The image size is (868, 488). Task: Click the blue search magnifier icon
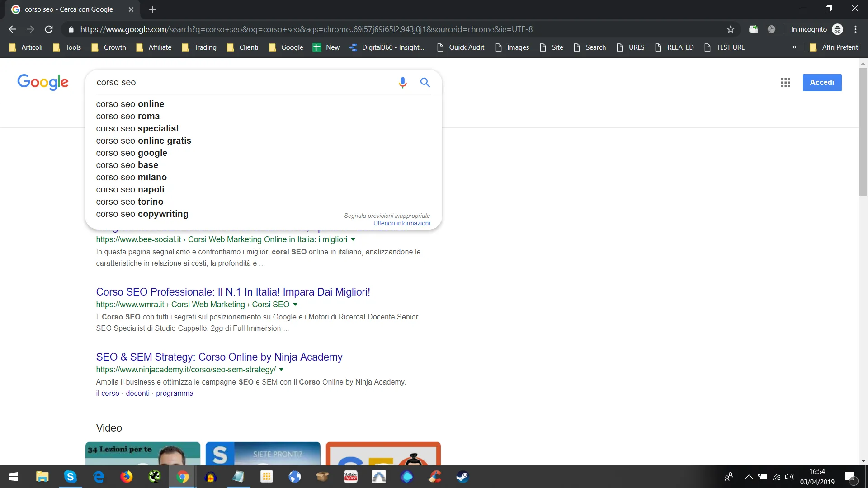[x=425, y=82]
